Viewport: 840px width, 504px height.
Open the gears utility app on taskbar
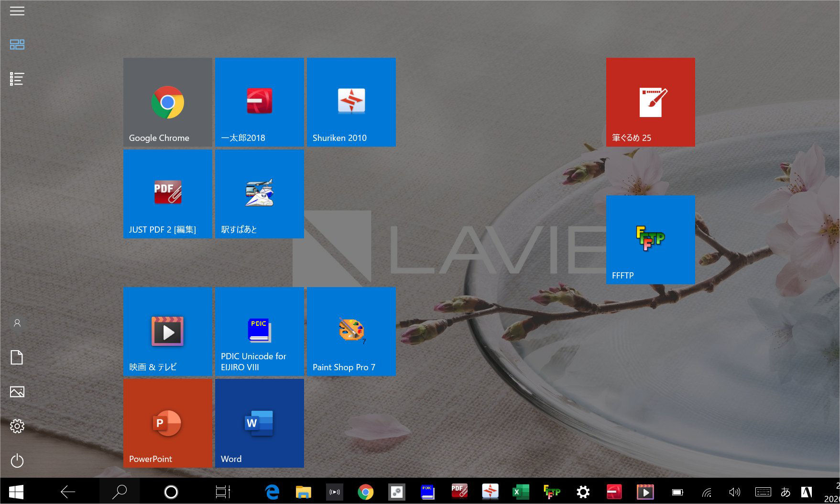[396, 492]
